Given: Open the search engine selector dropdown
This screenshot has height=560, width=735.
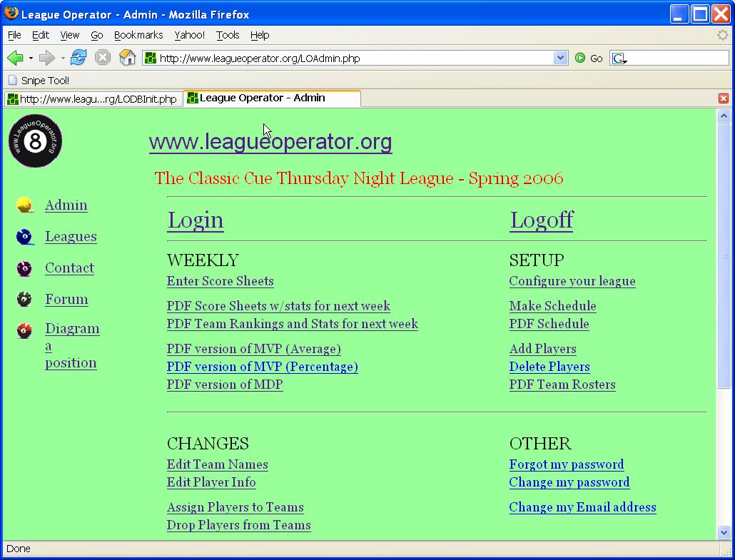Looking at the screenshot, I should [619, 58].
